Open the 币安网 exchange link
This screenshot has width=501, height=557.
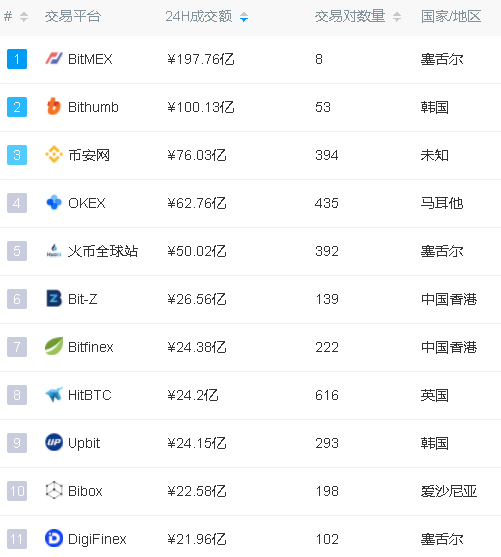[89, 155]
